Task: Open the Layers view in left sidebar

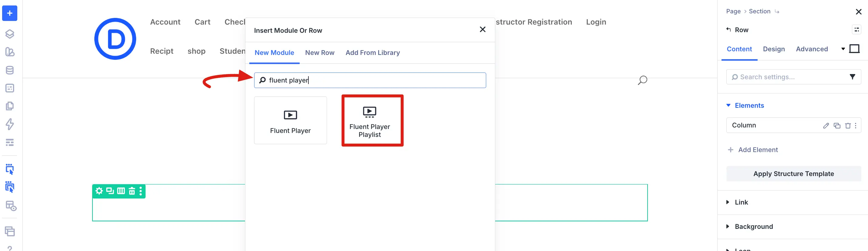Action: (x=10, y=34)
